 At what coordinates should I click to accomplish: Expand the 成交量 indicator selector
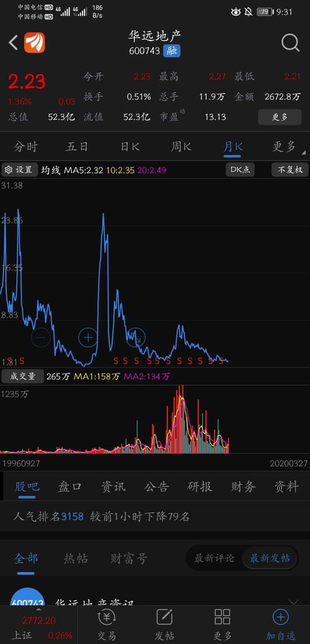[x=22, y=376]
